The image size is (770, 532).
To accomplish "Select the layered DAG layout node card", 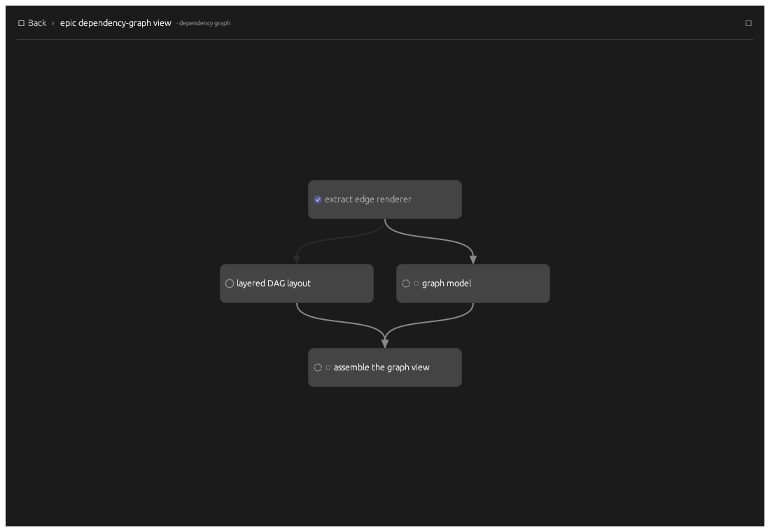I will (x=297, y=283).
